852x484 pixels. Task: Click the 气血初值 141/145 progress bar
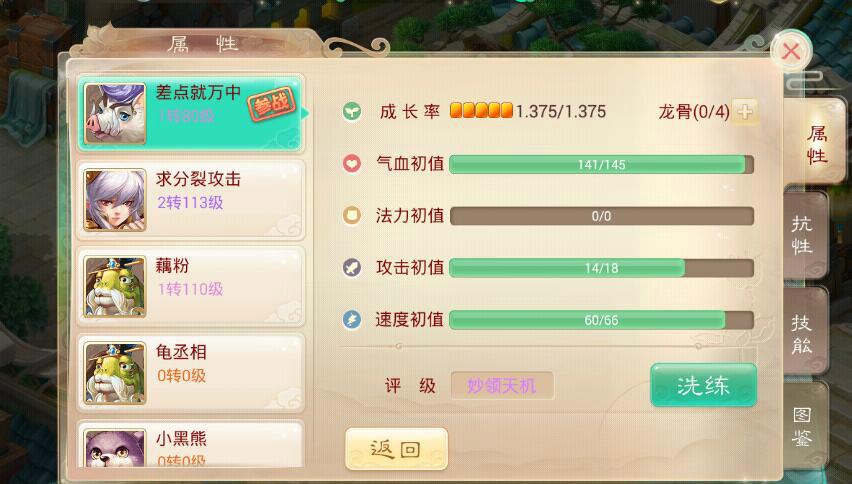[602, 165]
